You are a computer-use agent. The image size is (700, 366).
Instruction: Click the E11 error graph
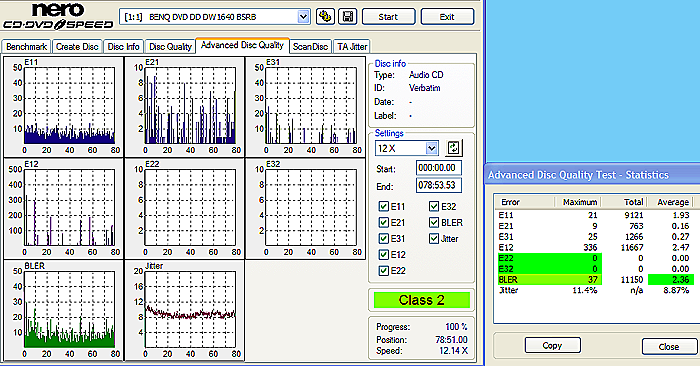[x=63, y=106]
